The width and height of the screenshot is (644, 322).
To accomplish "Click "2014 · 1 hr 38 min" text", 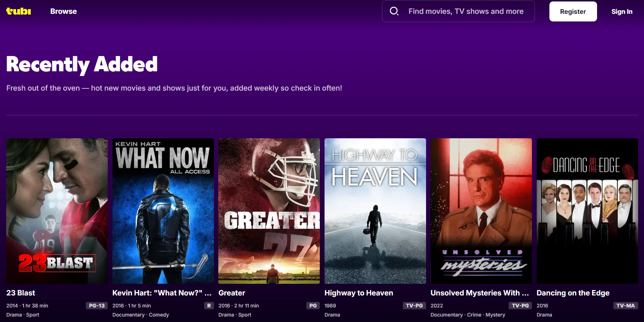I will pos(27,306).
